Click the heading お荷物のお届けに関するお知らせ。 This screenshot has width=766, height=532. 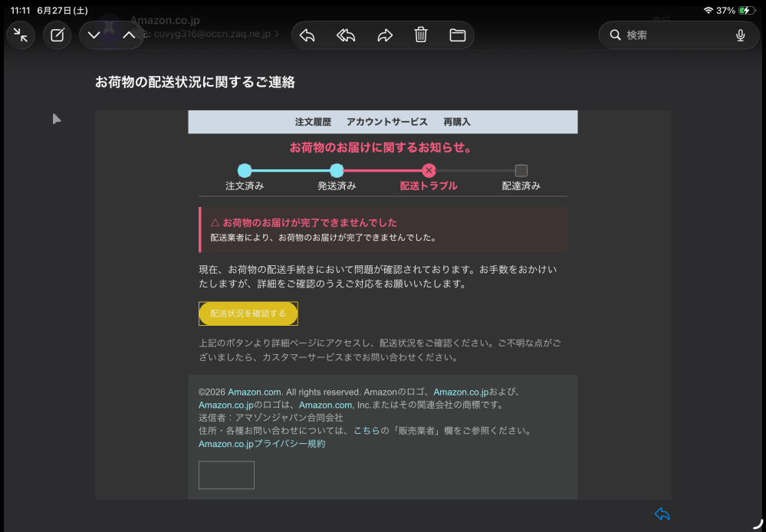pos(381,147)
